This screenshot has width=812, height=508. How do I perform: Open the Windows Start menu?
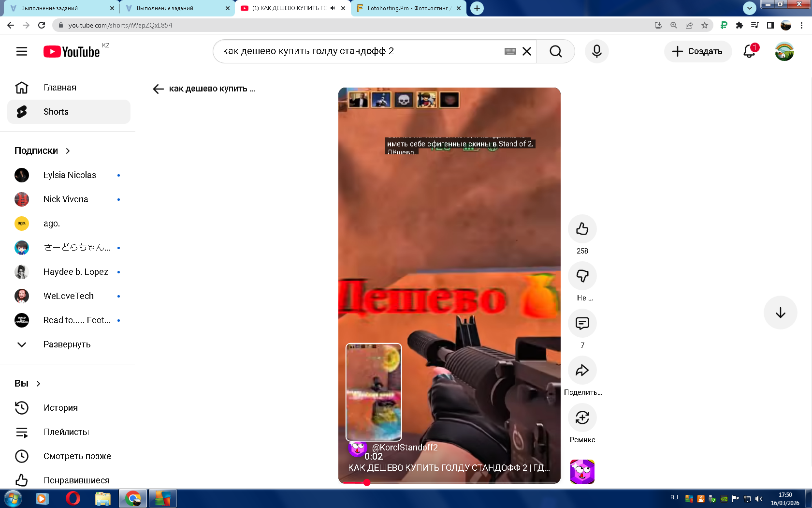(13, 498)
